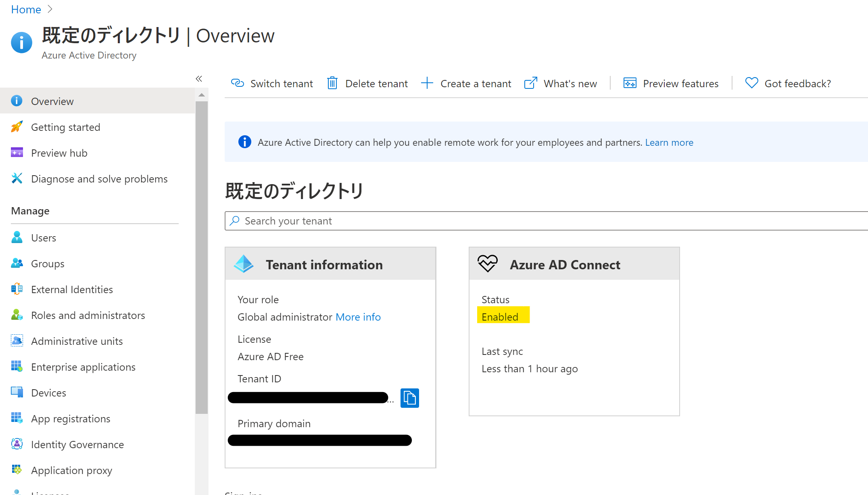Viewport: 868px width, 495px height.
Task: Open Preview features
Action: (680, 83)
